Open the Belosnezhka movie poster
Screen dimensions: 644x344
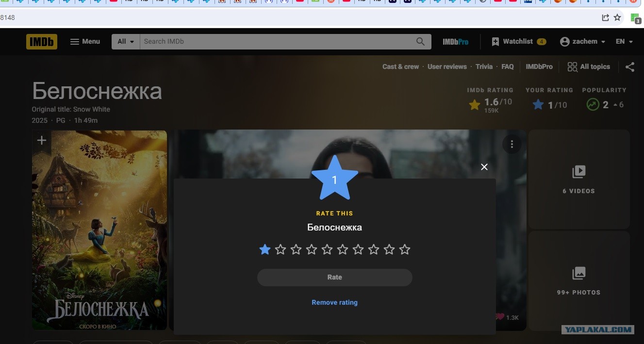tap(99, 230)
